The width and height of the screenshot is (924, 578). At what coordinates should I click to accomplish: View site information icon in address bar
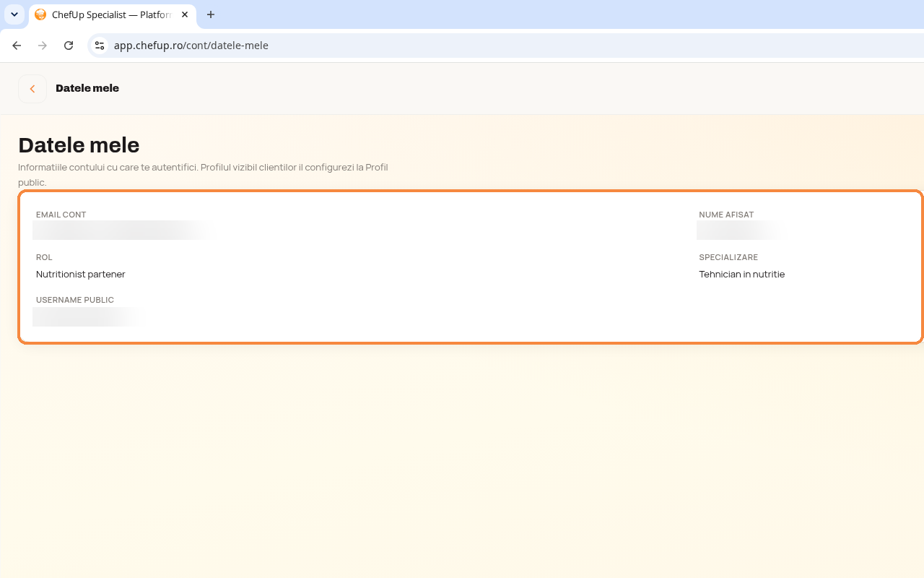[x=100, y=46]
